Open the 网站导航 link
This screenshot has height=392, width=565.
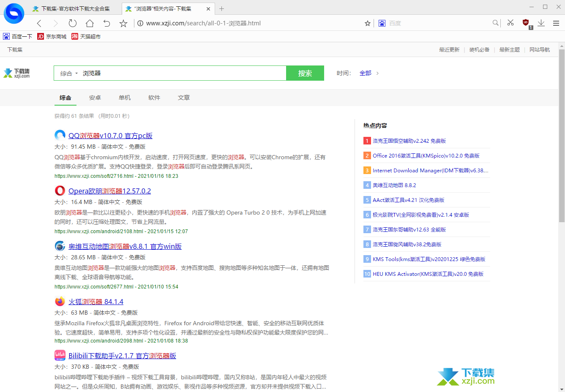(x=540, y=49)
